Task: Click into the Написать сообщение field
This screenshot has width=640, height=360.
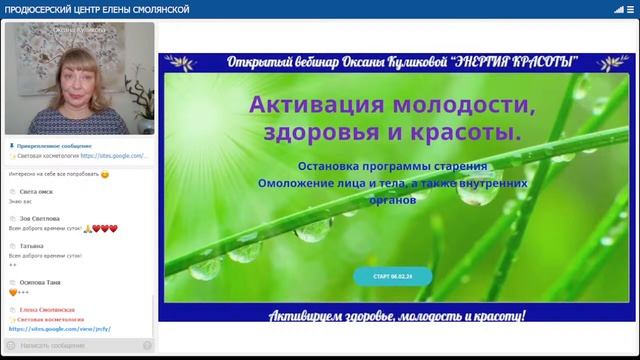Action: [80, 346]
